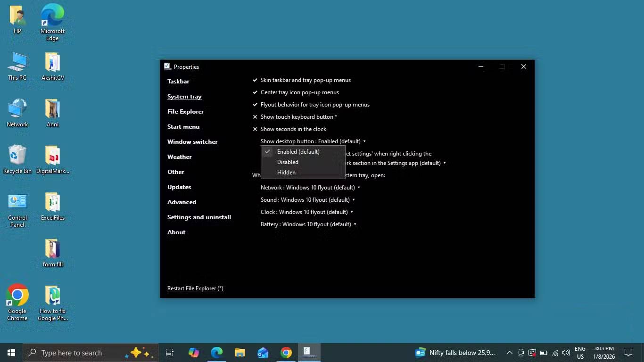The width and height of the screenshot is (644, 362).
Task: Open File Explorer from the taskbar
Action: pos(240,353)
